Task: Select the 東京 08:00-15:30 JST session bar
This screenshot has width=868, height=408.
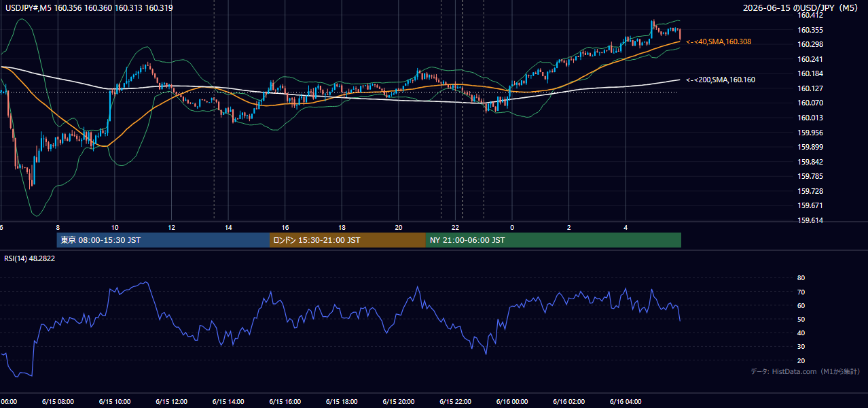Action: (x=163, y=240)
